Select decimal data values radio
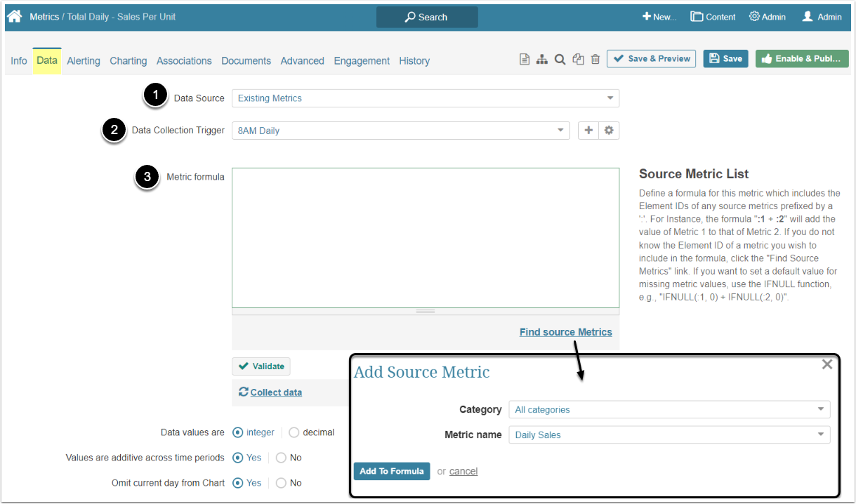Image resolution: width=856 pixels, height=504 pixels. coord(294,432)
